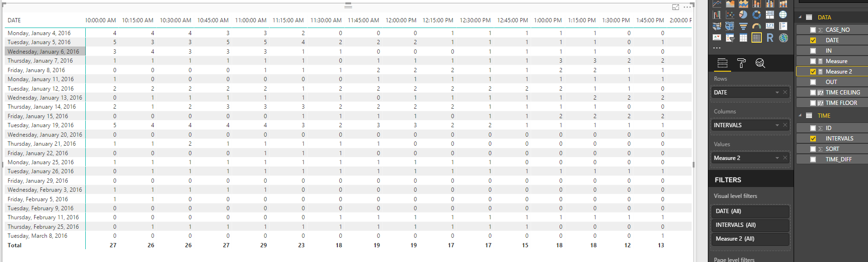Select row Tuesday, March 8, 2016
This screenshot has height=262, width=868.
37,236
